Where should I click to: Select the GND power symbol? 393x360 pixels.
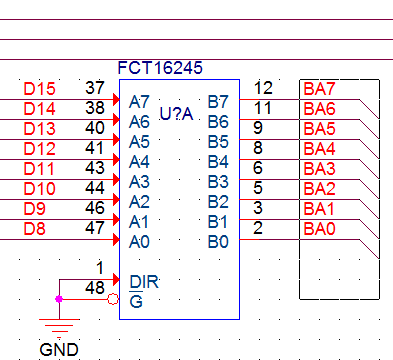coord(59,328)
